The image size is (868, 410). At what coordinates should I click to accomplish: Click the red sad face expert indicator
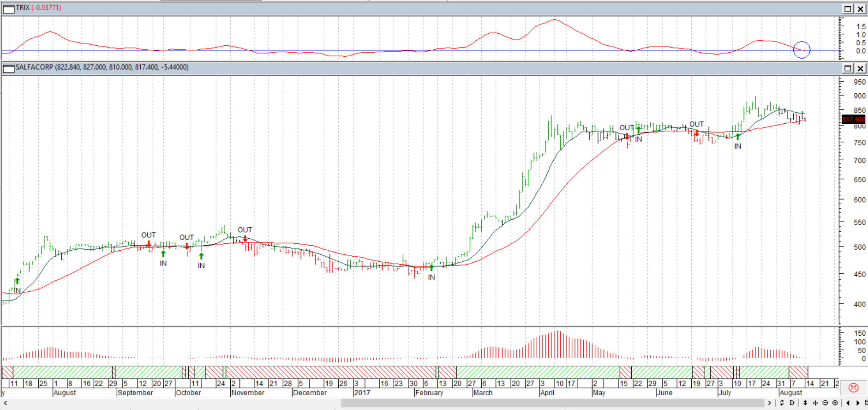[853, 388]
